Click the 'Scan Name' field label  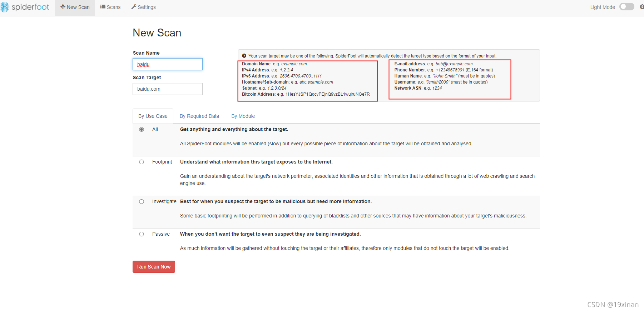(x=146, y=53)
